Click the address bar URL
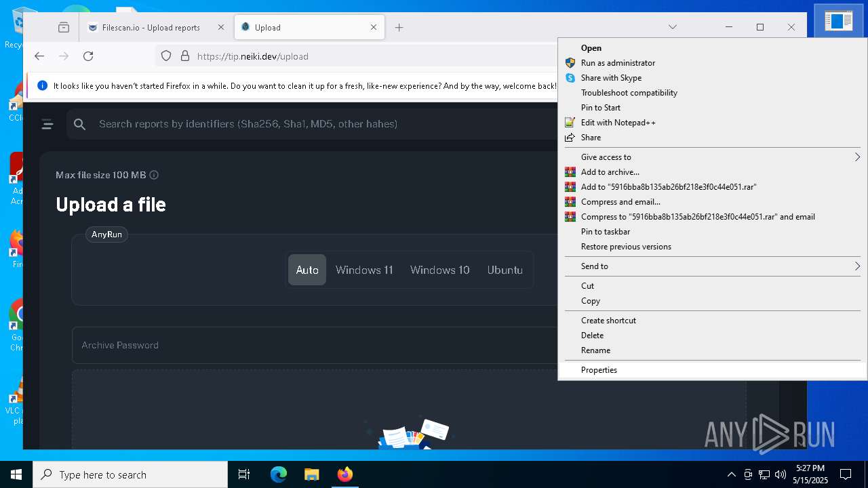This screenshot has width=868, height=488. tap(252, 56)
